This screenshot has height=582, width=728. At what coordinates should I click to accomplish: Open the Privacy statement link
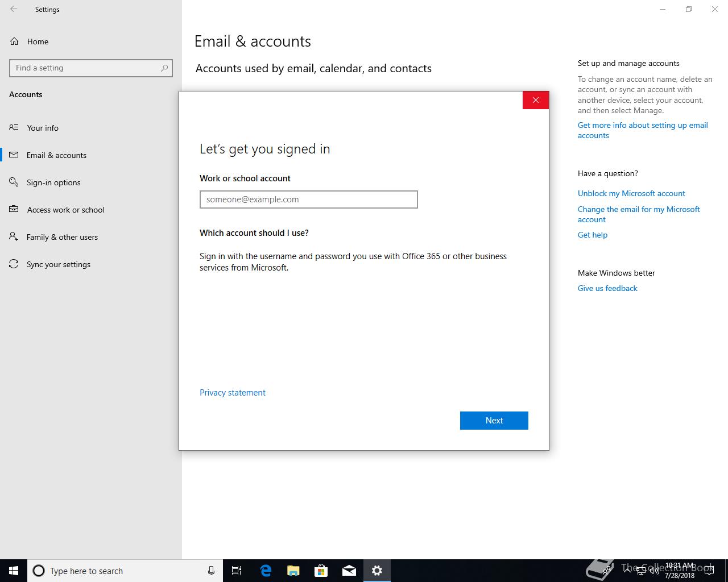click(x=233, y=393)
